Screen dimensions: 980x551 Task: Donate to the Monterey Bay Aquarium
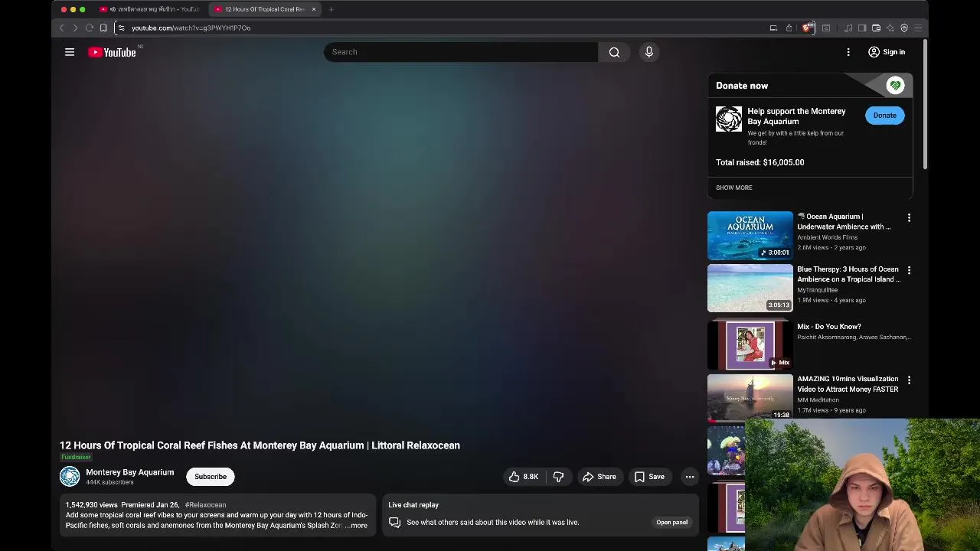pyautogui.click(x=884, y=116)
